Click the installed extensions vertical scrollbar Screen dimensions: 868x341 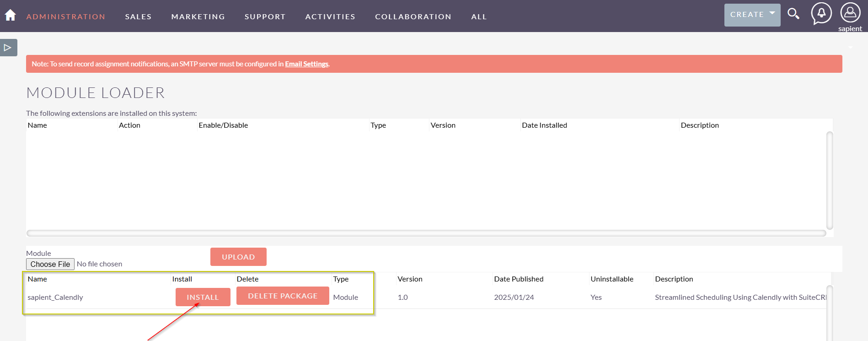pos(830,180)
